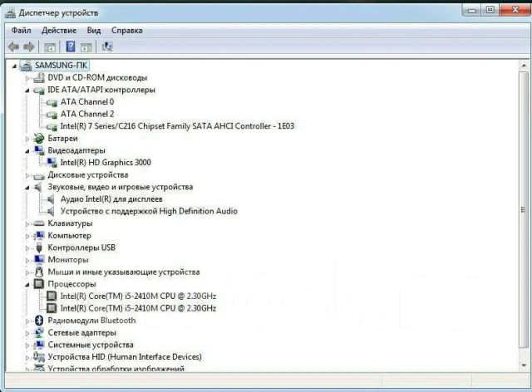Close the Диспетчер устройств window

[x=515, y=10]
